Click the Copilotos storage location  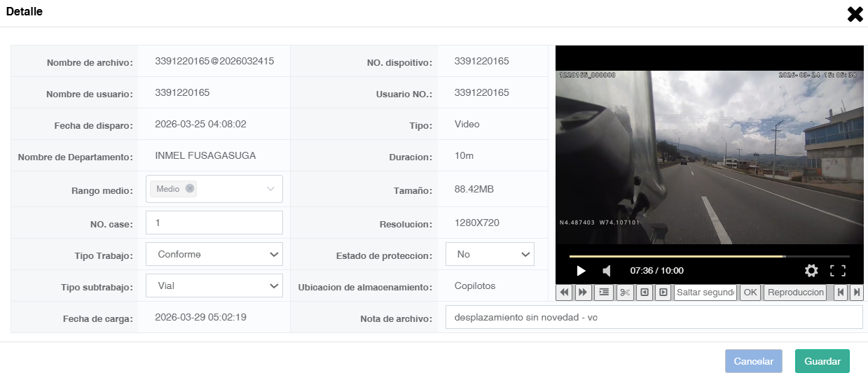[475, 286]
